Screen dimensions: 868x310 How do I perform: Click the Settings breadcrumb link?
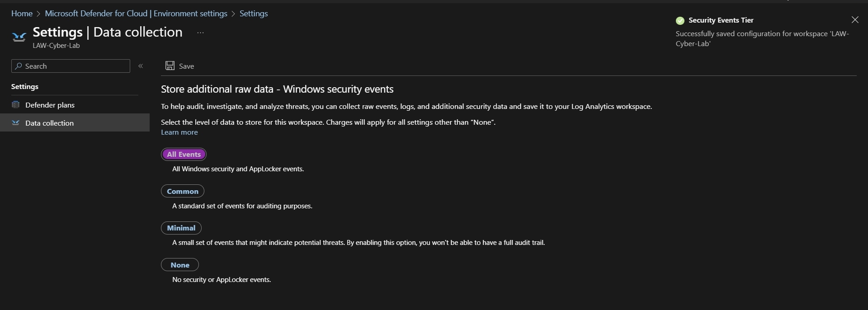[x=254, y=14]
